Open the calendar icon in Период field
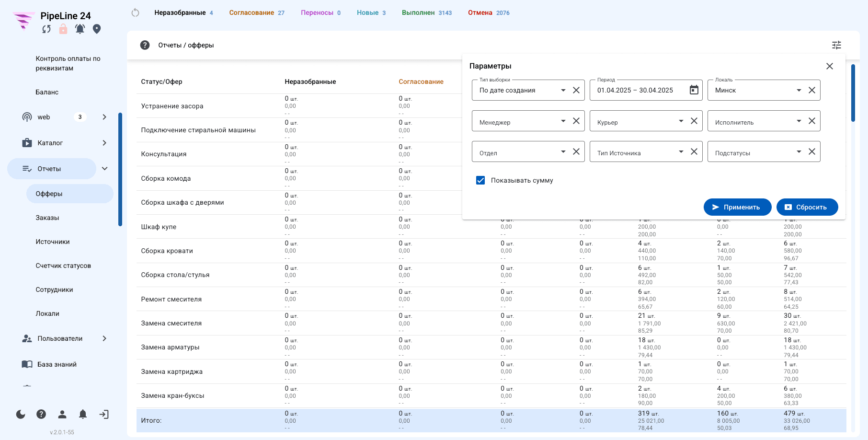 [x=694, y=90]
